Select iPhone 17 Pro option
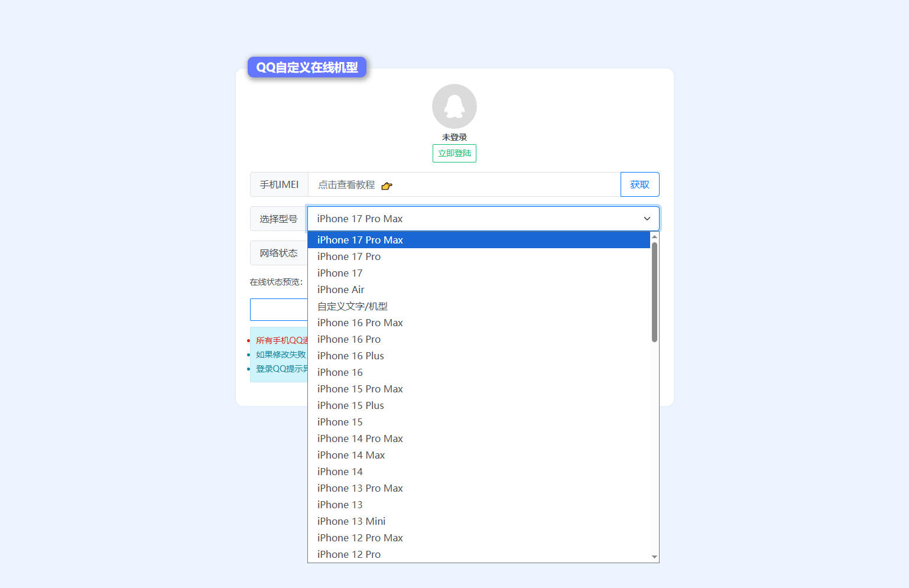 point(479,256)
